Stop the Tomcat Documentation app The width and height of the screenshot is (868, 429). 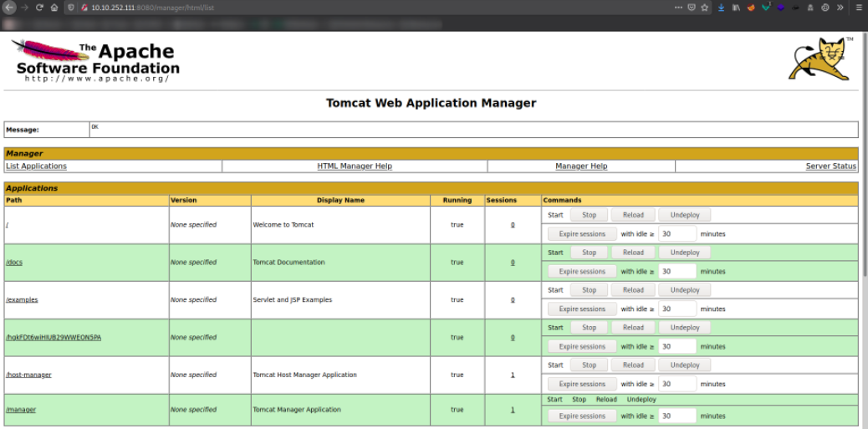tap(589, 253)
